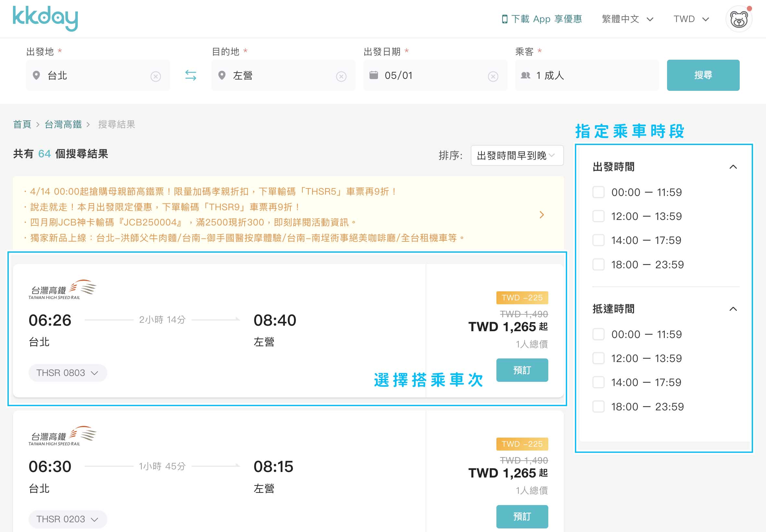
Task: Click the TWD -225 badge on 06:26 train
Action: 522,298
